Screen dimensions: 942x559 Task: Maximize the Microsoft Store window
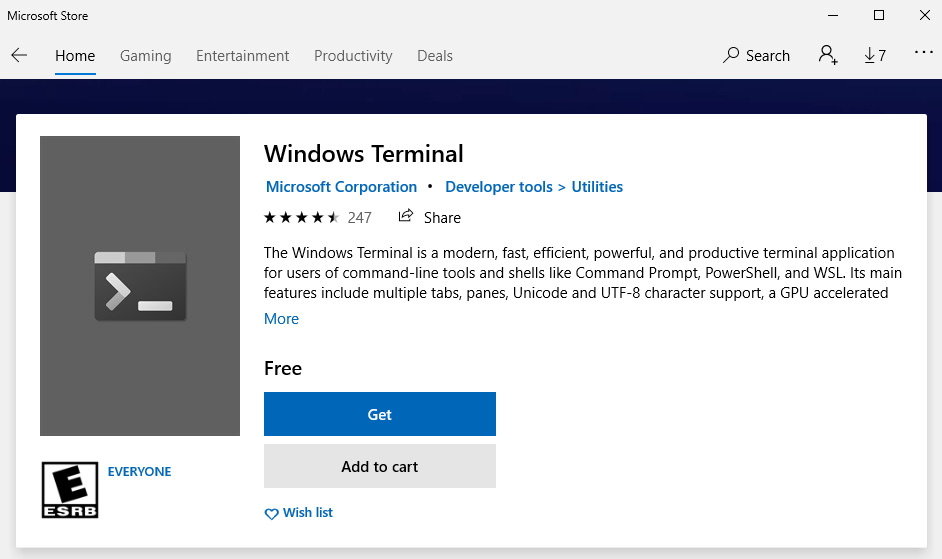[879, 15]
